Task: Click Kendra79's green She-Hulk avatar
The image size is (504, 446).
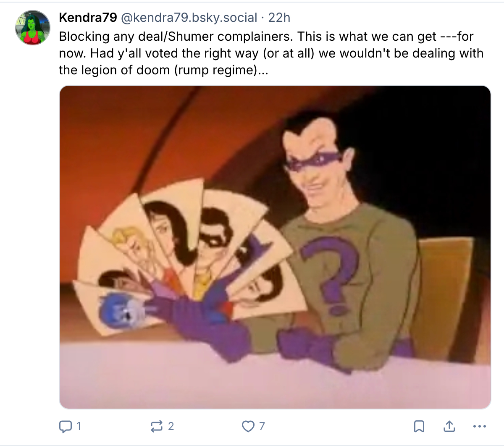Action: pos(33,28)
